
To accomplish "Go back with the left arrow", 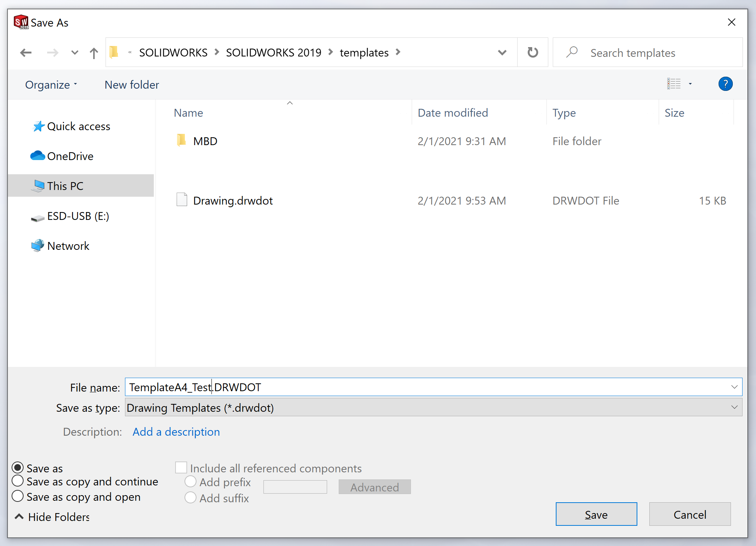I will 26,53.
